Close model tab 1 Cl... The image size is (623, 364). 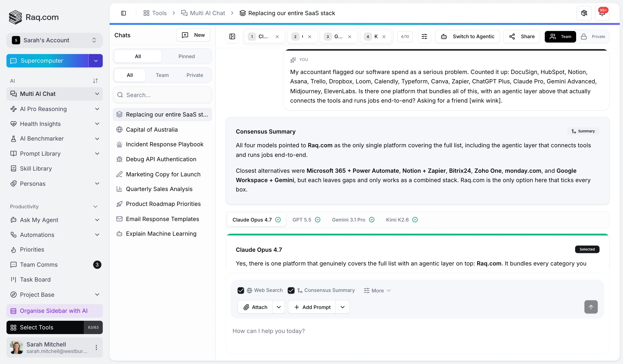[277, 37]
